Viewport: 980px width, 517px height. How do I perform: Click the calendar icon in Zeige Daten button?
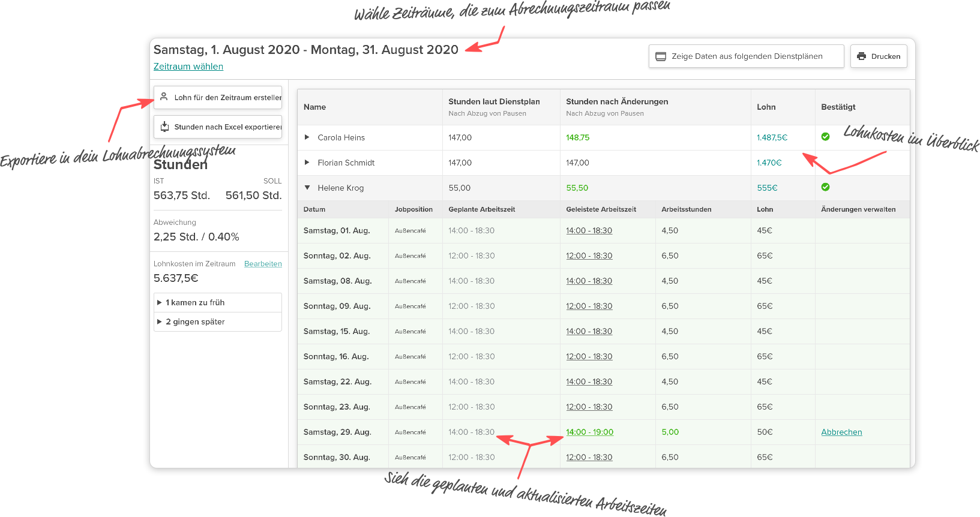[x=661, y=56]
